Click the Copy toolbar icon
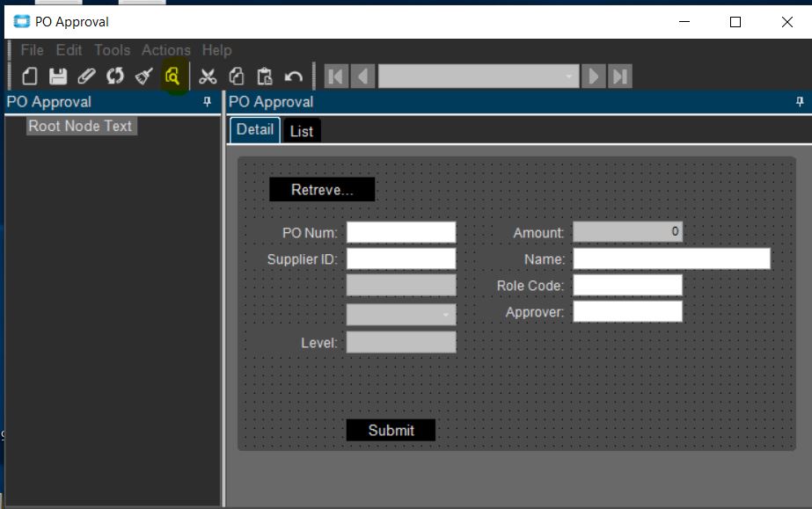The width and height of the screenshot is (812, 509). pyautogui.click(x=236, y=76)
